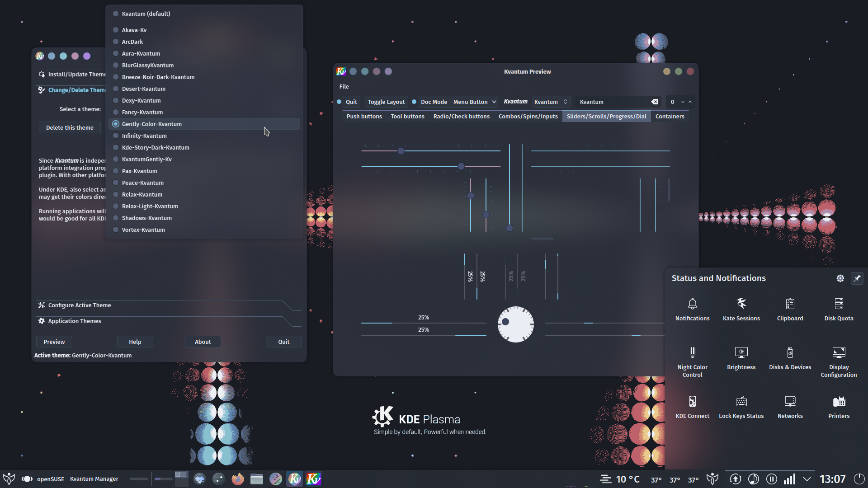Open the File menu in Kvantum Preview
Image resolution: width=868 pixels, height=488 pixels.
344,87
